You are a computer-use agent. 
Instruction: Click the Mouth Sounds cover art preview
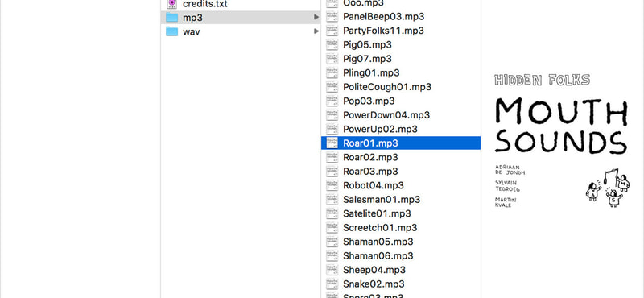561,141
